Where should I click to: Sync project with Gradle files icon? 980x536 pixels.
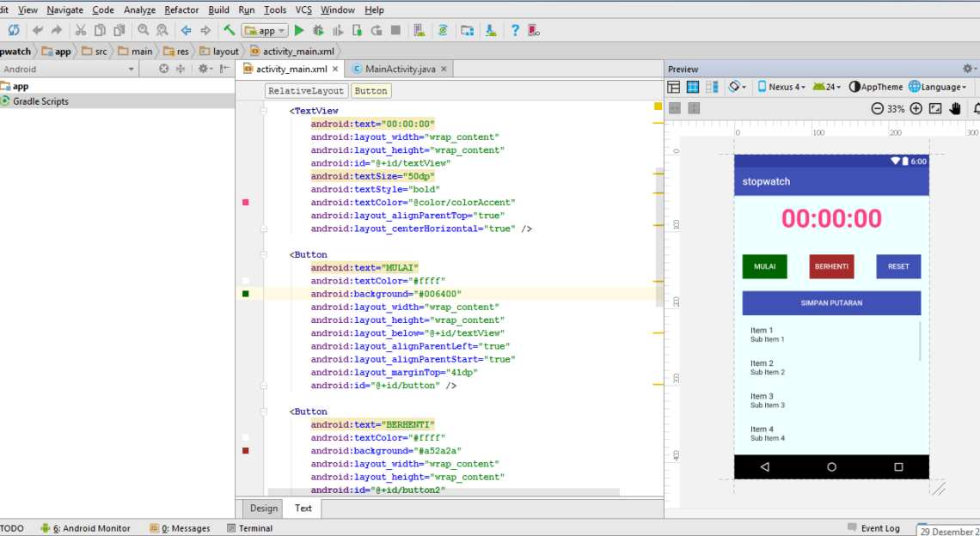[443, 30]
